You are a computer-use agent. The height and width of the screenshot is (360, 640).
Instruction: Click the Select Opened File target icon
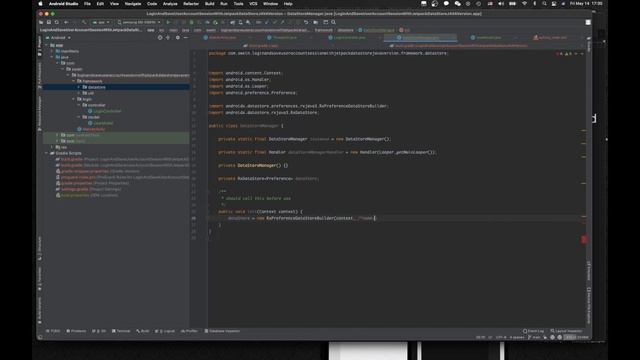160,38
